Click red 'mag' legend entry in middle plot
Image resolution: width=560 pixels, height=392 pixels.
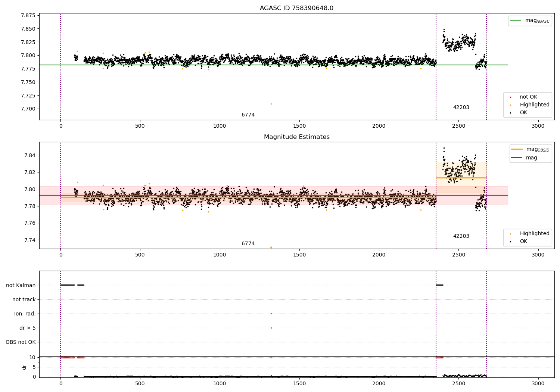click(x=531, y=158)
